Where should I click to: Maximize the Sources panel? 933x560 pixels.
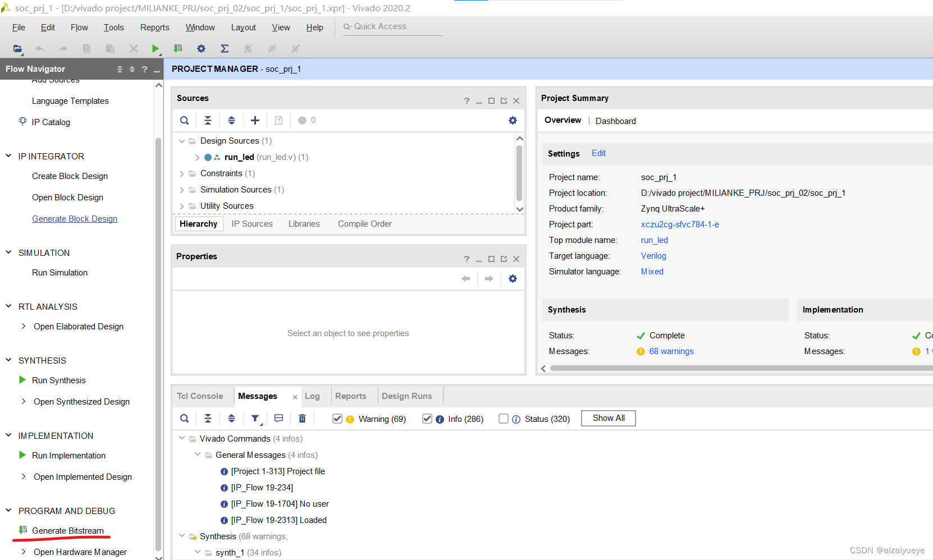pyautogui.click(x=491, y=101)
